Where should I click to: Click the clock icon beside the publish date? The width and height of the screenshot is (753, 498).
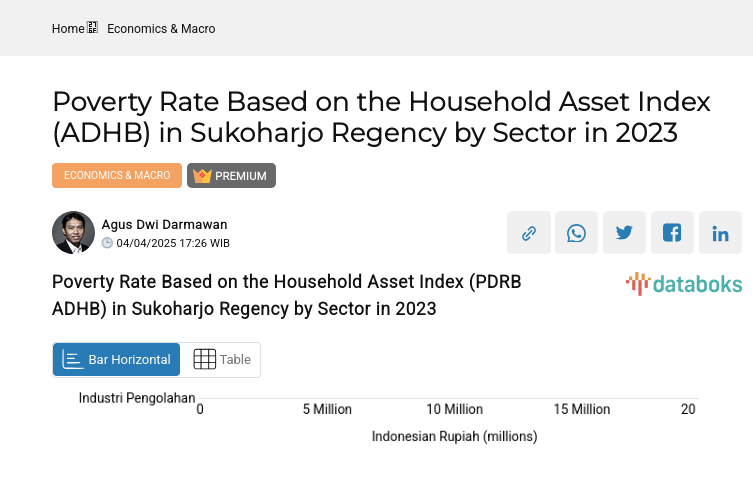(x=108, y=243)
